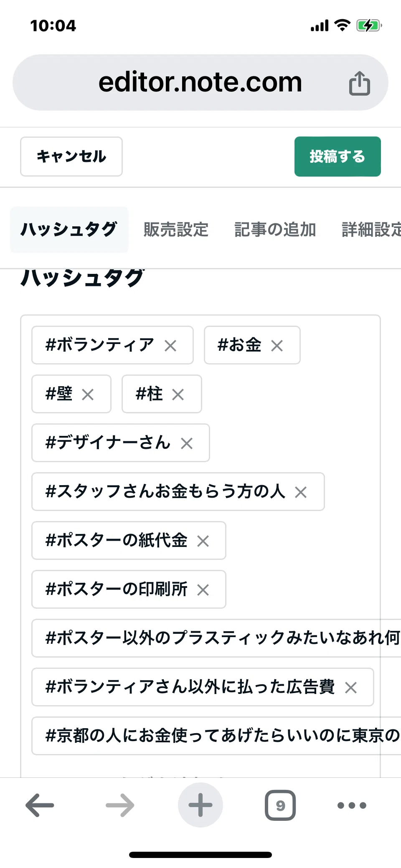Go back with browser back arrow
This screenshot has width=401, height=868.
[40, 805]
